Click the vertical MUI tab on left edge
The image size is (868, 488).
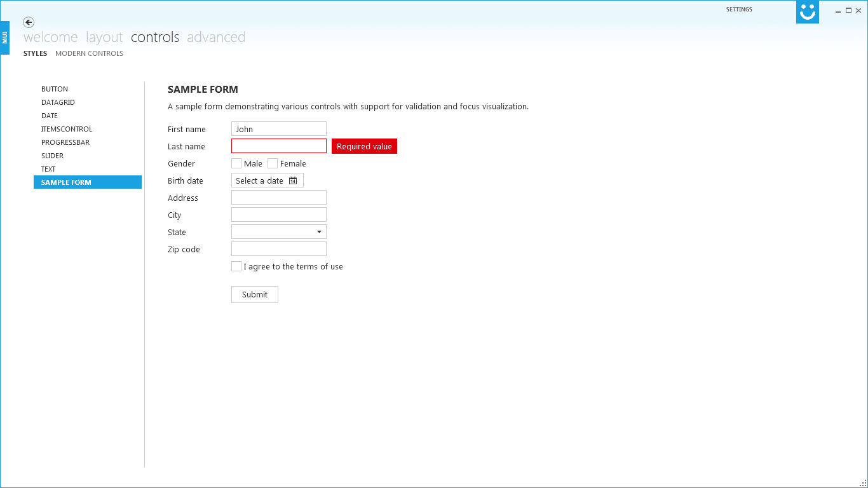click(5, 37)
